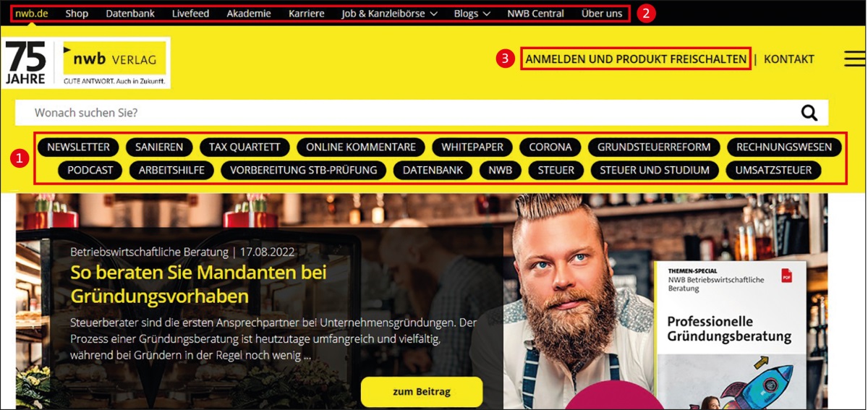Click the NWB Verlag 75 Jahre logo
The image size is (868, 410).
(x=87, y=62)
